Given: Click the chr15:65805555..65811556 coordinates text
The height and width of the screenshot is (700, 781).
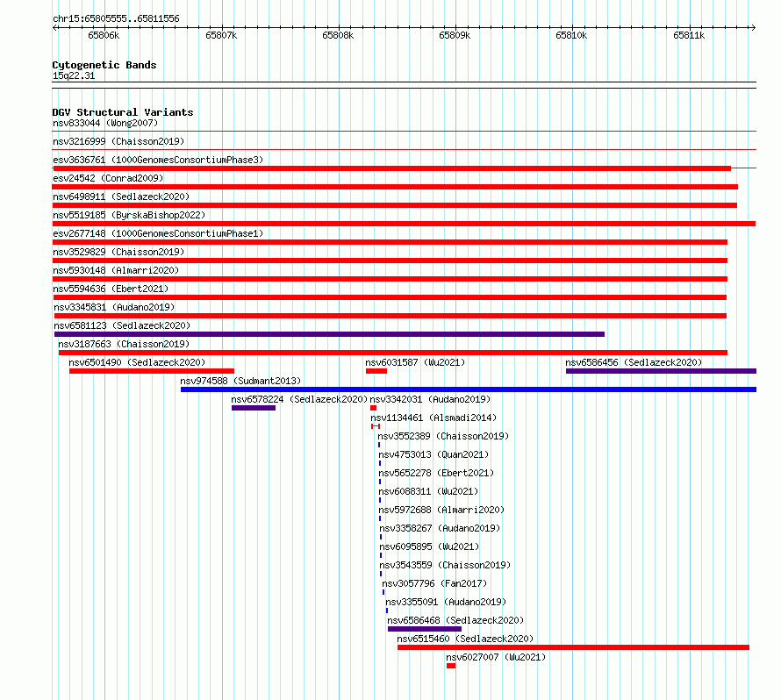Looking at the screenshot, I should (116, 19).
